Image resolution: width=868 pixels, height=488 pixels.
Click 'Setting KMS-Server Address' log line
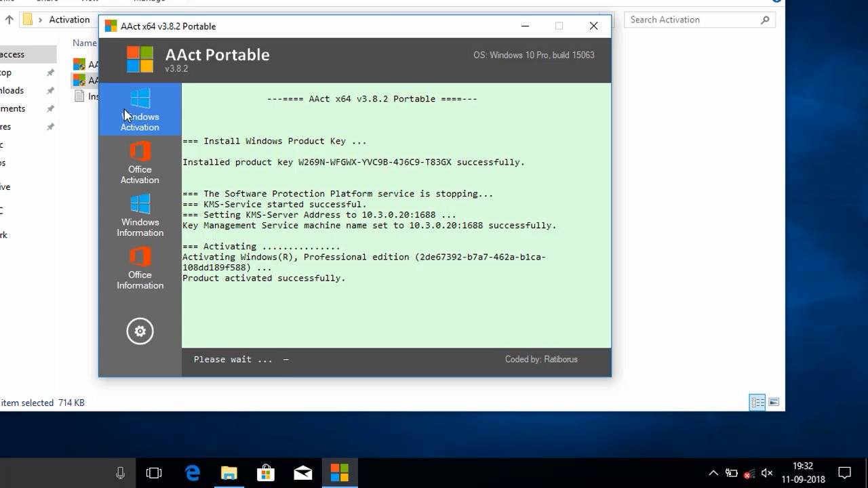pos(319,215)
